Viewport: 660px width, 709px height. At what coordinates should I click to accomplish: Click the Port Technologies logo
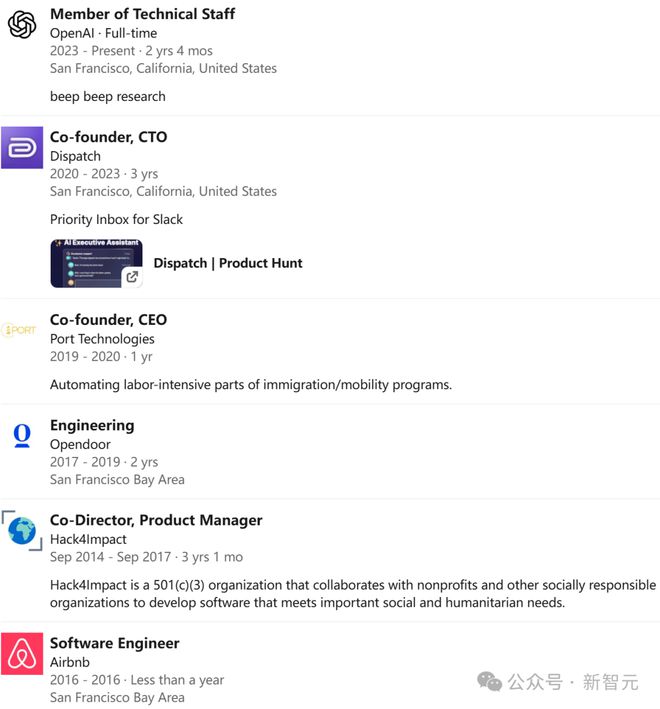20,330
